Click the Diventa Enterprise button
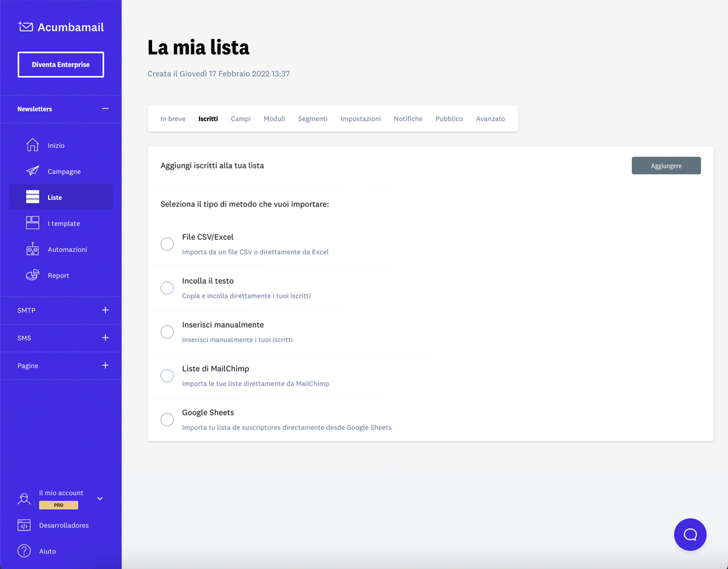728x569 pixels. [x=60, y=64]
